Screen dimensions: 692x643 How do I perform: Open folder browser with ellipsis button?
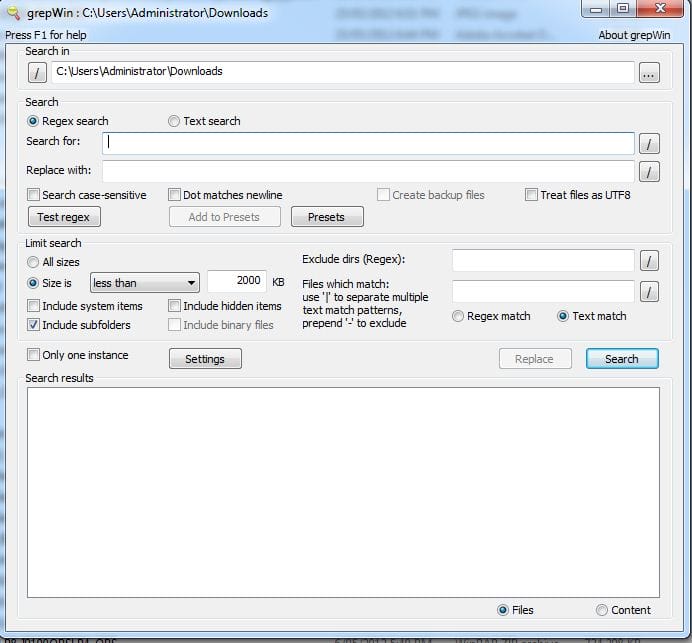click(649, 73)
